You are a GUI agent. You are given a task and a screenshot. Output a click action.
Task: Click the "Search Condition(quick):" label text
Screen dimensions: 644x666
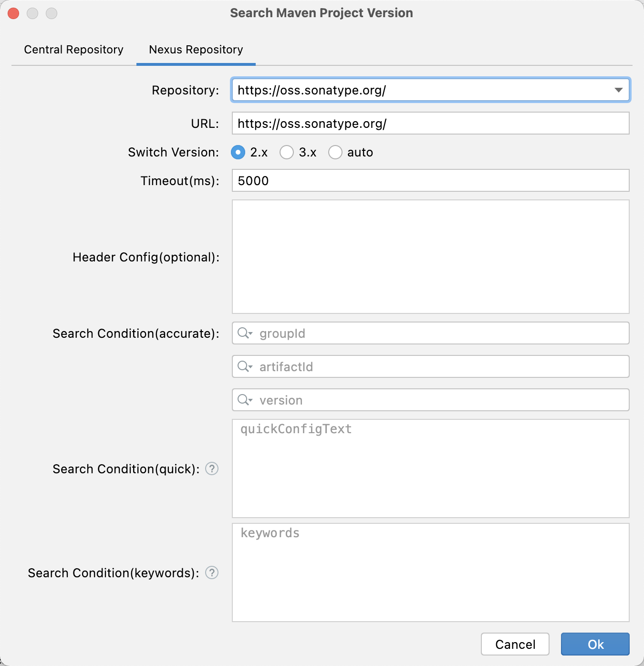(x=126, y=469)
